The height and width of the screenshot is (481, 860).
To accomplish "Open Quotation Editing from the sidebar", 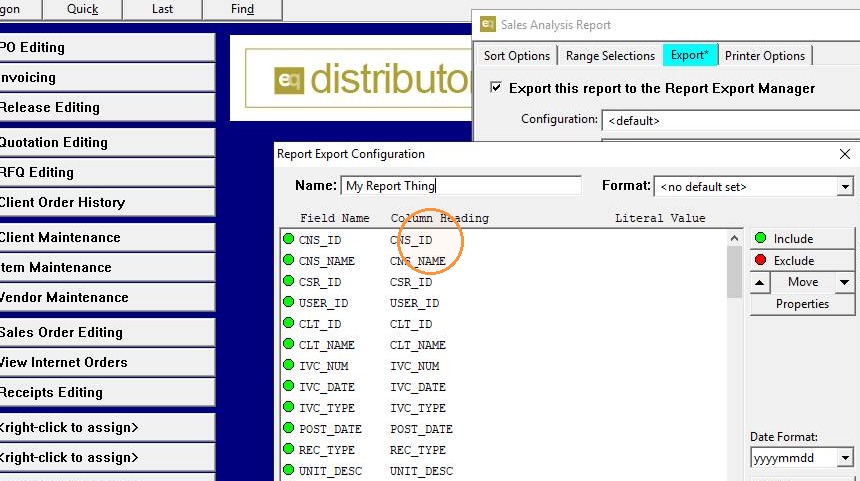I will 106,142.
